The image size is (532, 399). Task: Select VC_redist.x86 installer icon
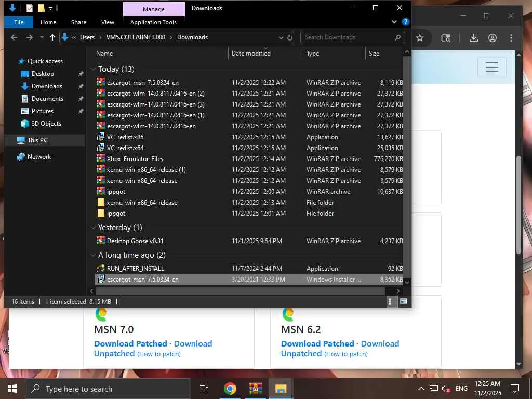point(101,137)
